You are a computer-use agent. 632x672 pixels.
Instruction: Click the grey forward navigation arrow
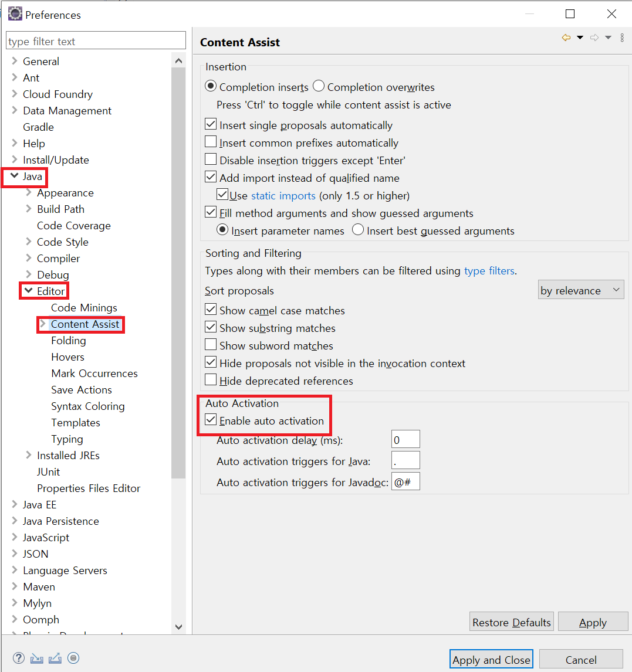(x=594, y=38)
